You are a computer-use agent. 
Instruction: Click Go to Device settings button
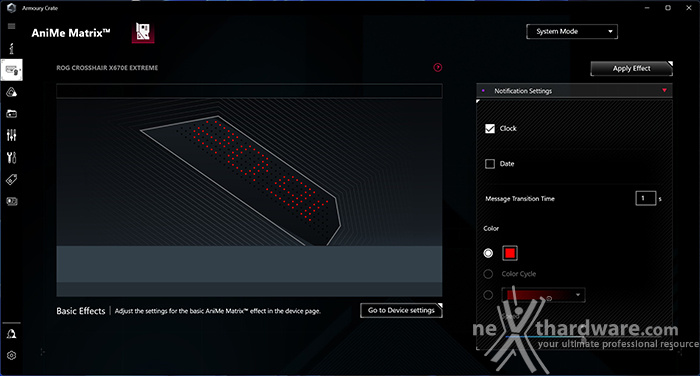point(401,310)
